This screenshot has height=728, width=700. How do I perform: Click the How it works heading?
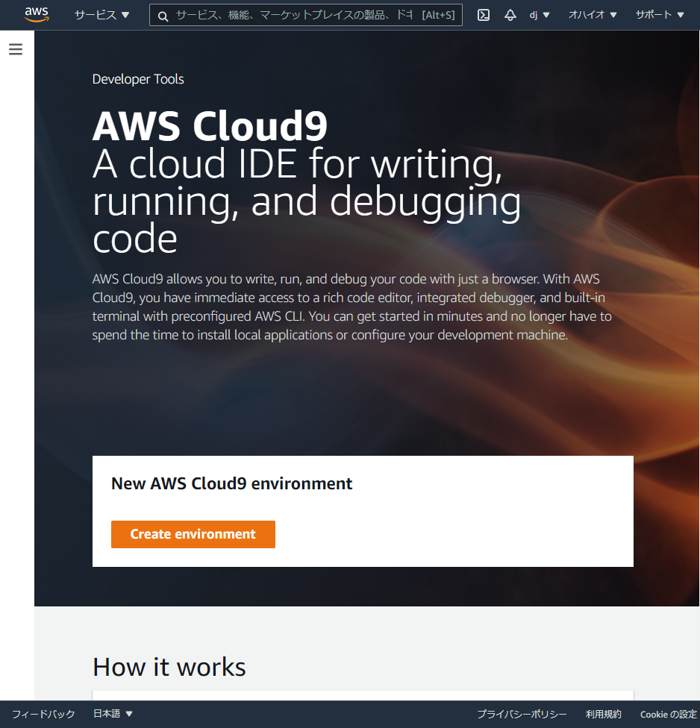[169, 667]
